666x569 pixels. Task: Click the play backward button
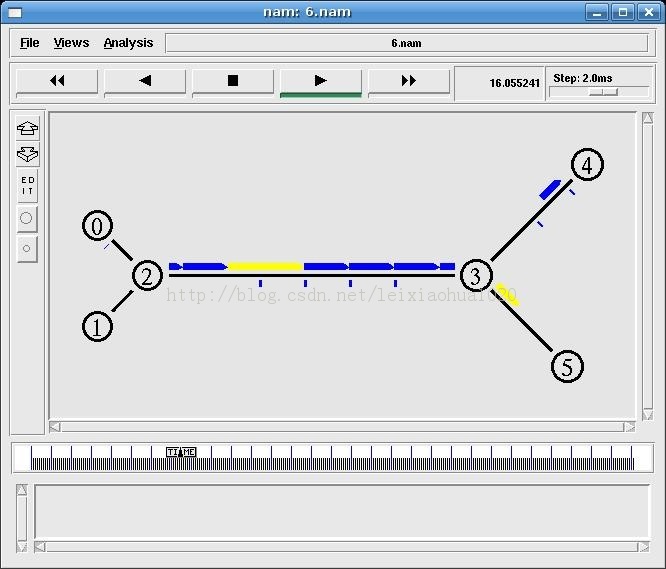[145, 81]
